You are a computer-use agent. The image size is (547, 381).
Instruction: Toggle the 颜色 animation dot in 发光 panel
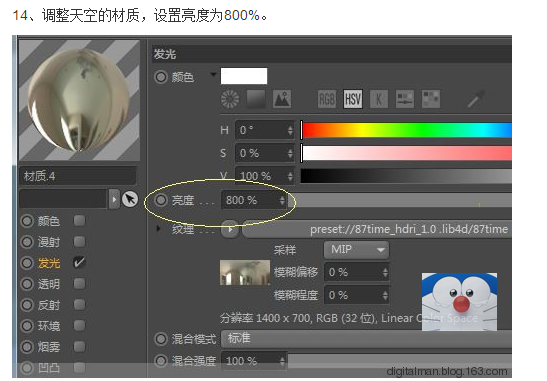coord(161,77)
